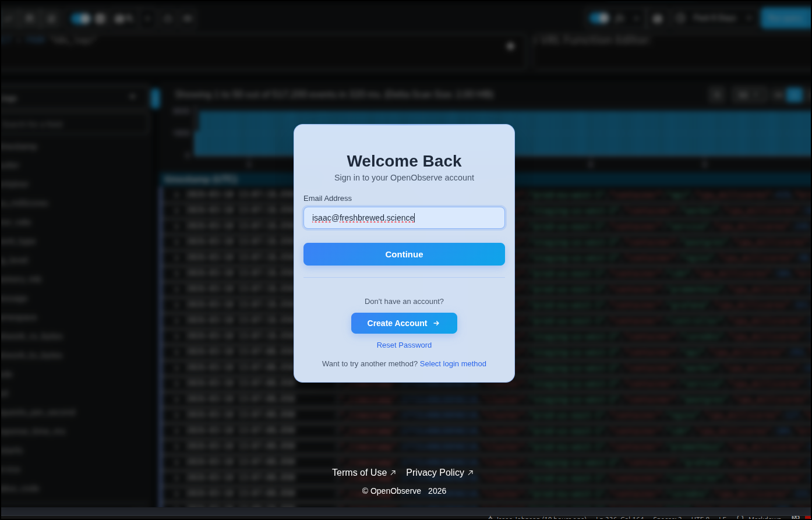This screenshot has height=520, width=812.
Task: Open the Reset Password link
Action: coord(404,345)
